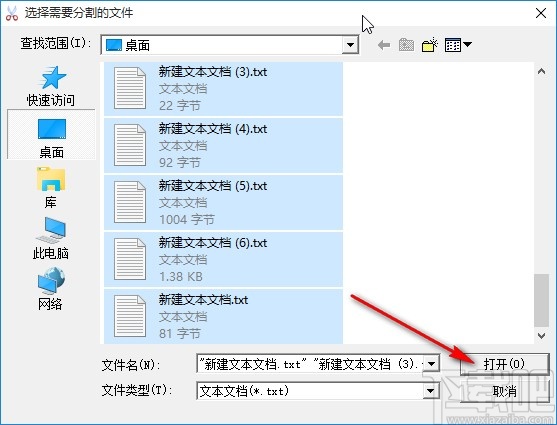The height and width of the screenshot is (425, 557).
Task: Expand the 文件名 filename dropdown arrow
Action: [431, 364]
